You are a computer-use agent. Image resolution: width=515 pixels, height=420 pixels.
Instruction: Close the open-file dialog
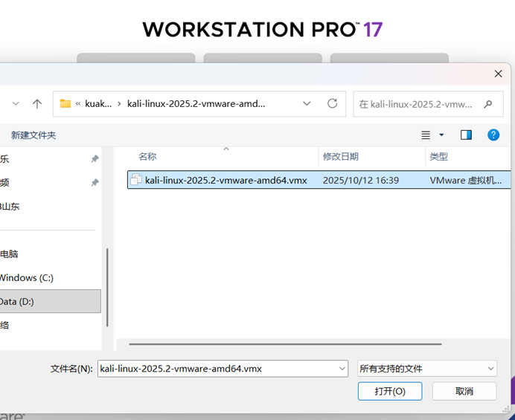pos(498,74)
